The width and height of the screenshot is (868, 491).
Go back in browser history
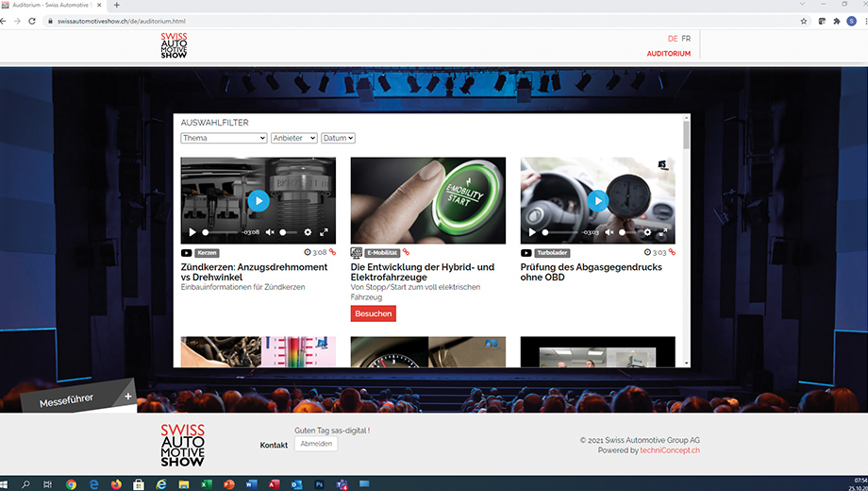(x=4, y=21)
